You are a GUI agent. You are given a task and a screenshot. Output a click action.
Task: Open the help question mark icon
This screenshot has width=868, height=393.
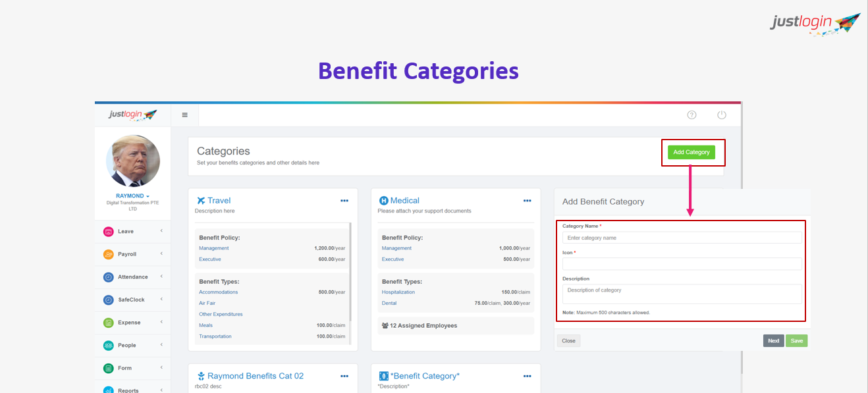click(x=692, y=114)
